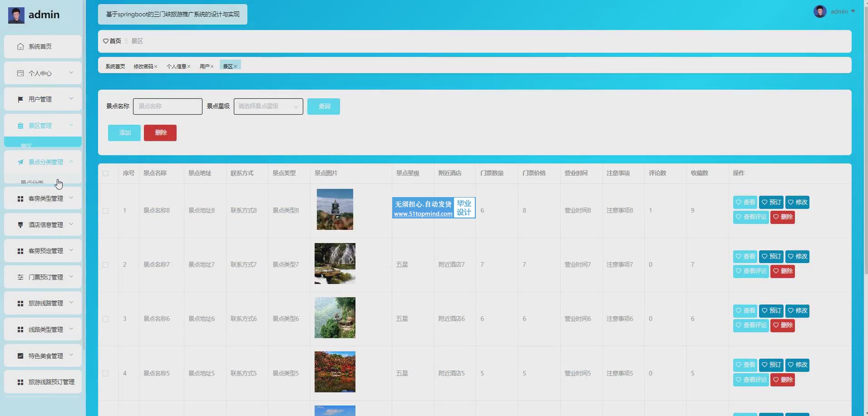Viewport: 868px width, 416px height.
Task: Open the 景点星级 dropdown selector
Action: pyautogui.click(x=268, y=106)
